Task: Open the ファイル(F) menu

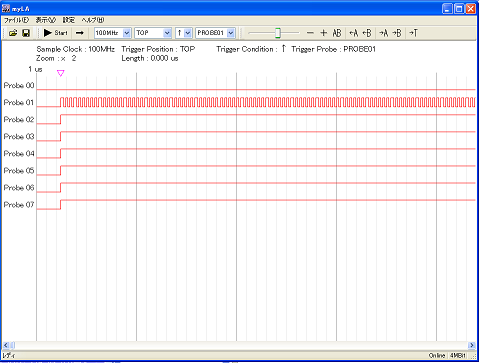Action: click(16, 20)
